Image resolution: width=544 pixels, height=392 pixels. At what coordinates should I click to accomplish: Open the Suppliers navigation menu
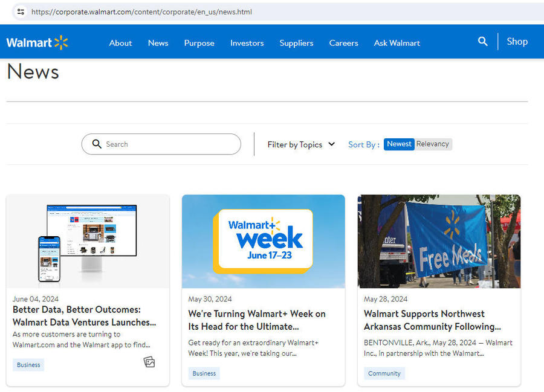tap(296, 43)
